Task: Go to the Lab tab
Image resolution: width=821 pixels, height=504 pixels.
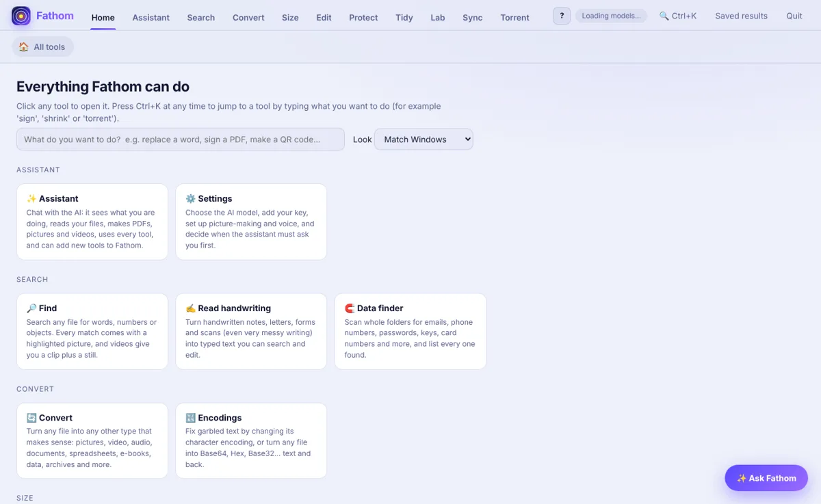Action: [438, 18]
